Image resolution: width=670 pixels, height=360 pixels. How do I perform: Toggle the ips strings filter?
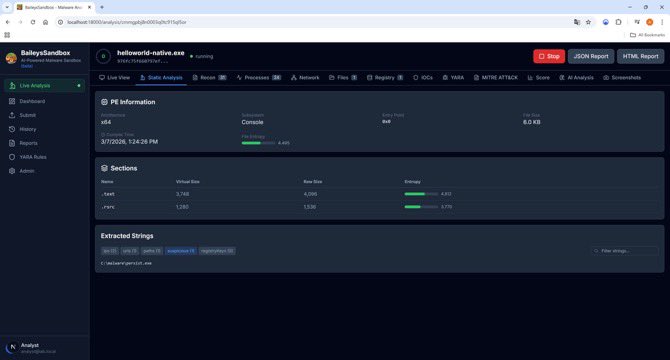coord(110,251)
